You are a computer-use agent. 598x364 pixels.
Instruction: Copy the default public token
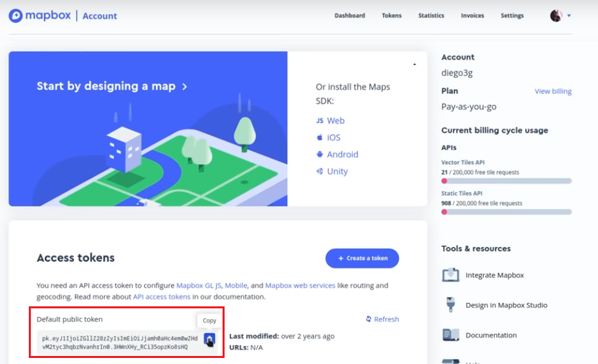(x=209, y=339)
